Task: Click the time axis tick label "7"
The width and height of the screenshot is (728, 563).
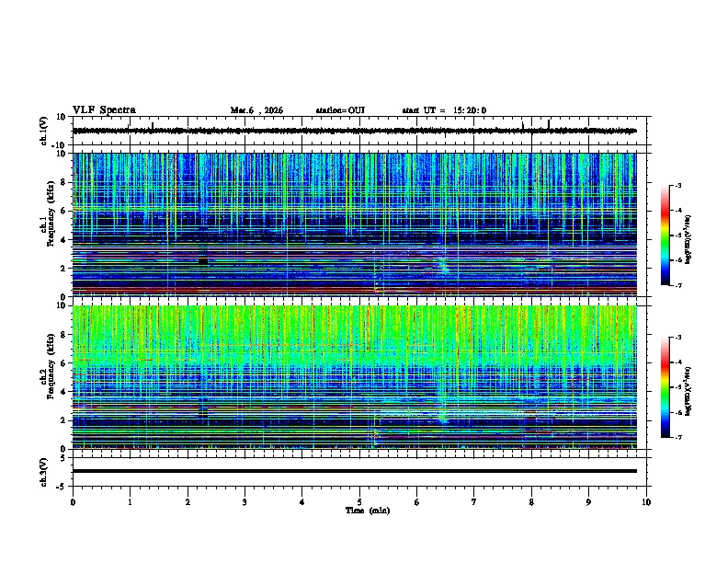Action: click(474, 502)
